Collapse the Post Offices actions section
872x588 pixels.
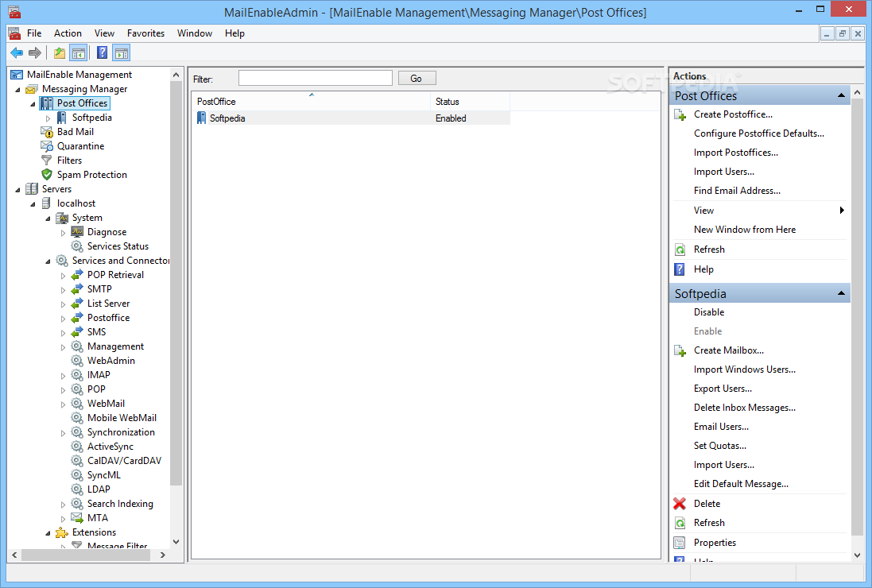(842, 95)
